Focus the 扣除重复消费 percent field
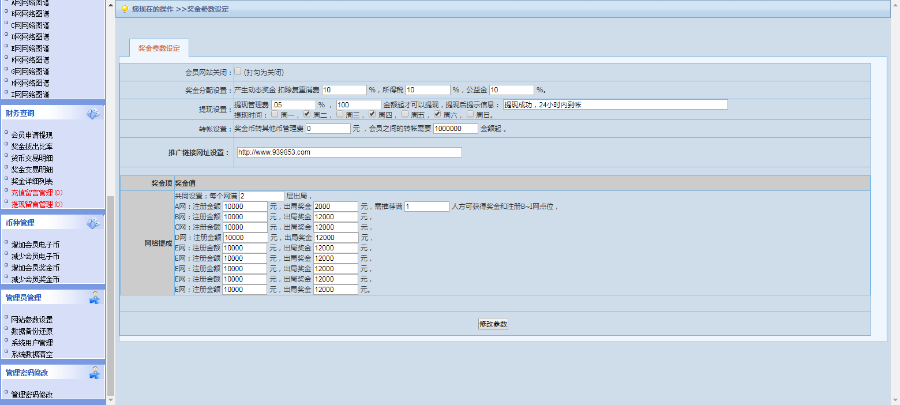 [344, 90]
